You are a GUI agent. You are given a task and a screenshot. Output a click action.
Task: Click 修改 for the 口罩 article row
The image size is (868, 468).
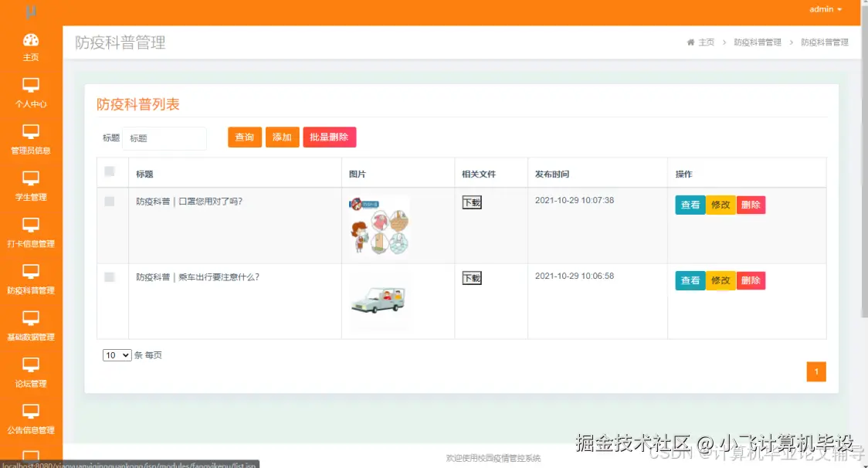[x=721, y=205]
